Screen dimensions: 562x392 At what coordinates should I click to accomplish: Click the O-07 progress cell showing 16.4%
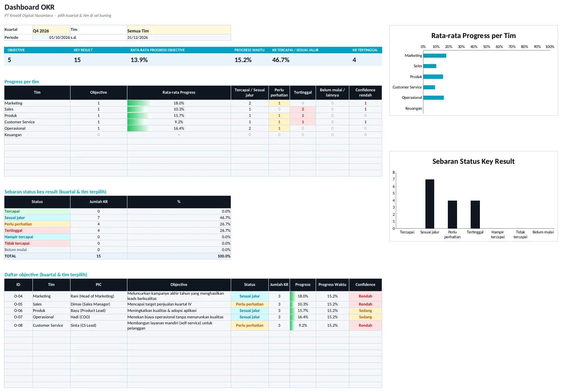pos(303,317)
